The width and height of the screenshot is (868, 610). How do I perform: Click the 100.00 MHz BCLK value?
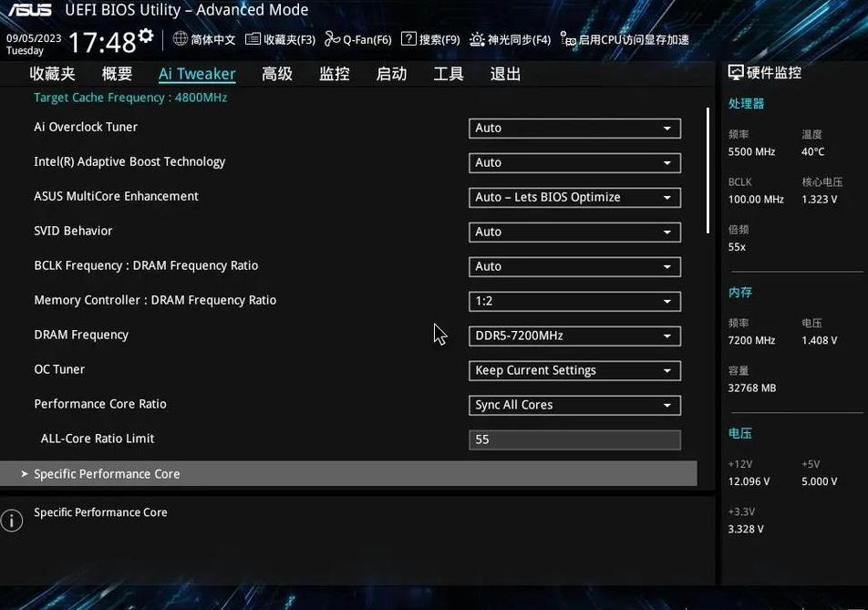(x=756, y=200)
